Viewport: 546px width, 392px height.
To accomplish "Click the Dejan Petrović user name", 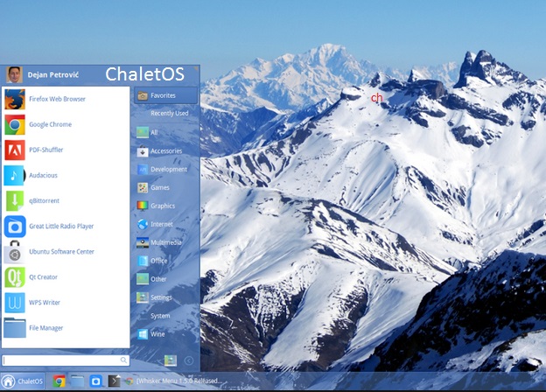I will pyautogui.click(x=53, y=75).
